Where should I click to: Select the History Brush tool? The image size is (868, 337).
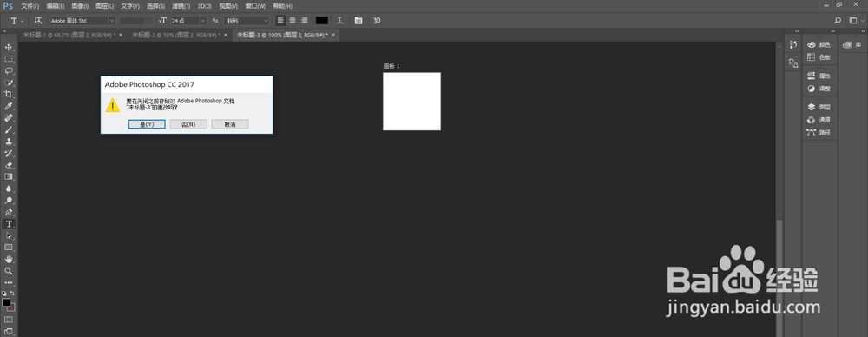tap(9, 153)
